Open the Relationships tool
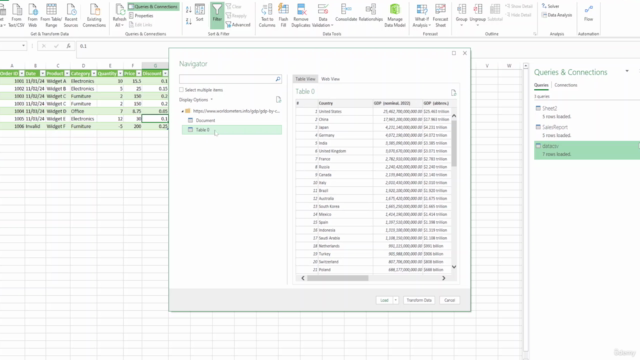Image resolution: width=640 pixels, height=360 pixels. [371, 13]
